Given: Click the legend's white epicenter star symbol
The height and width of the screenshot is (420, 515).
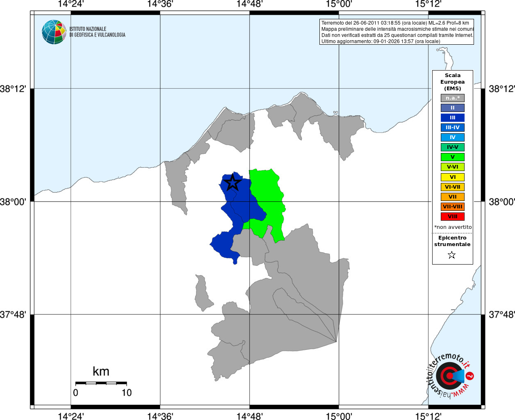Looking at the screenshot, I should pyautogui.click(x=452, y=255).
